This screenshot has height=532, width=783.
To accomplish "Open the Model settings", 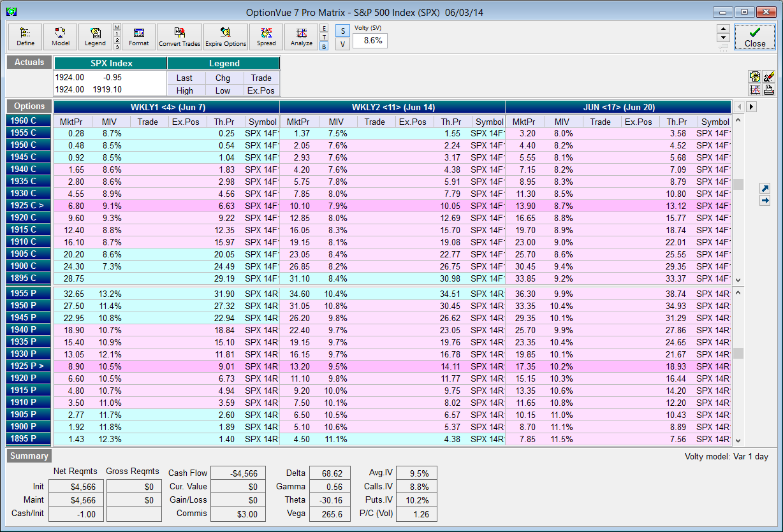I will coord(61,37).
